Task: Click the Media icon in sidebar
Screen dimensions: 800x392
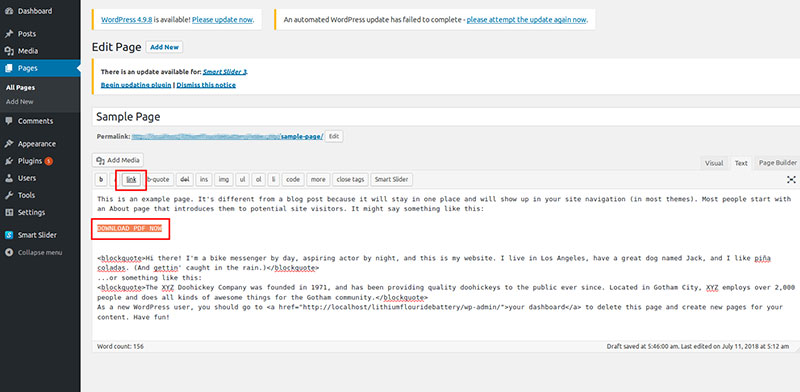Action: [9, 51]
